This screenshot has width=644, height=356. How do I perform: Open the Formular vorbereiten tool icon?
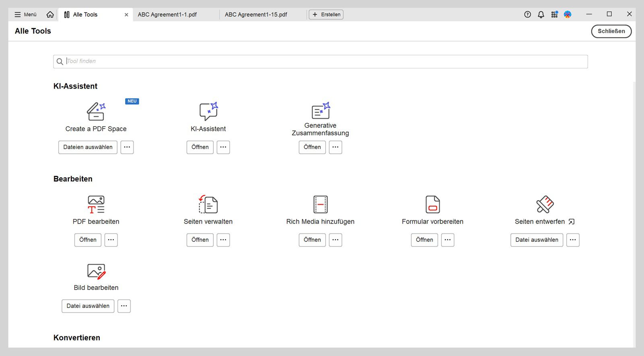pyautogui.click(x=433, y=205)
